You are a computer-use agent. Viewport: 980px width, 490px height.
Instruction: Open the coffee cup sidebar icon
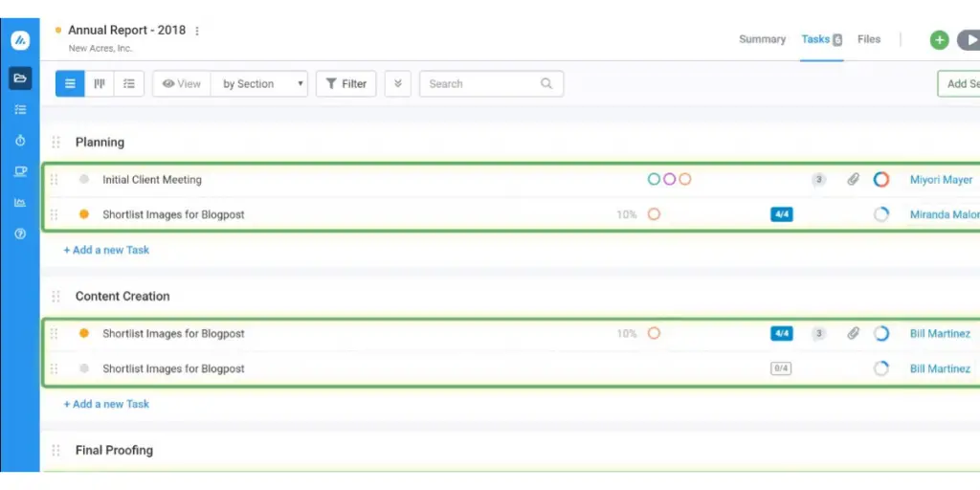pyautogui.click(x=20, y=171)
